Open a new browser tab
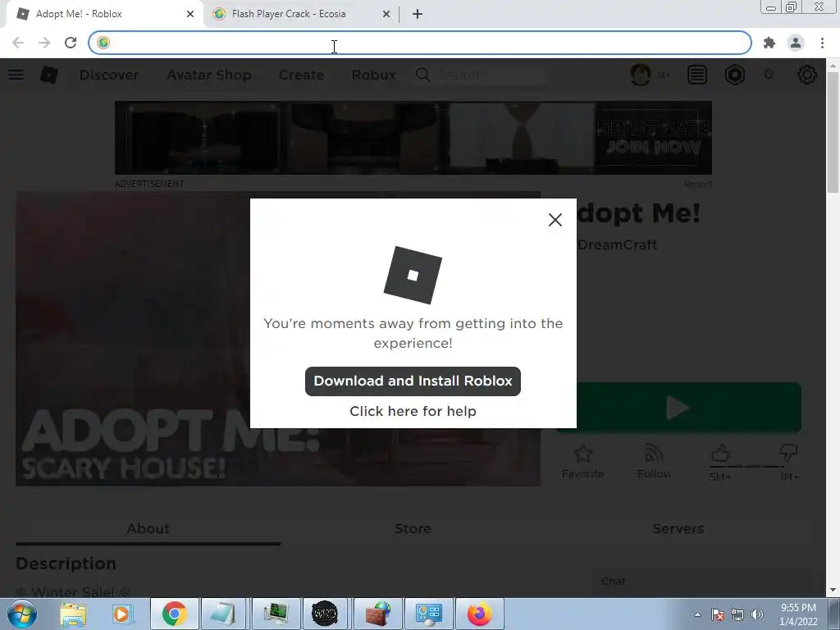Viewport: 840px width, 630px height. click(418, 14)
